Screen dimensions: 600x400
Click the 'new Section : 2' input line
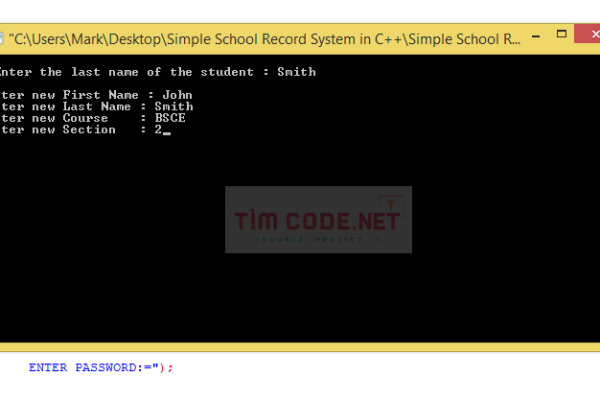(x=85, y=130)
